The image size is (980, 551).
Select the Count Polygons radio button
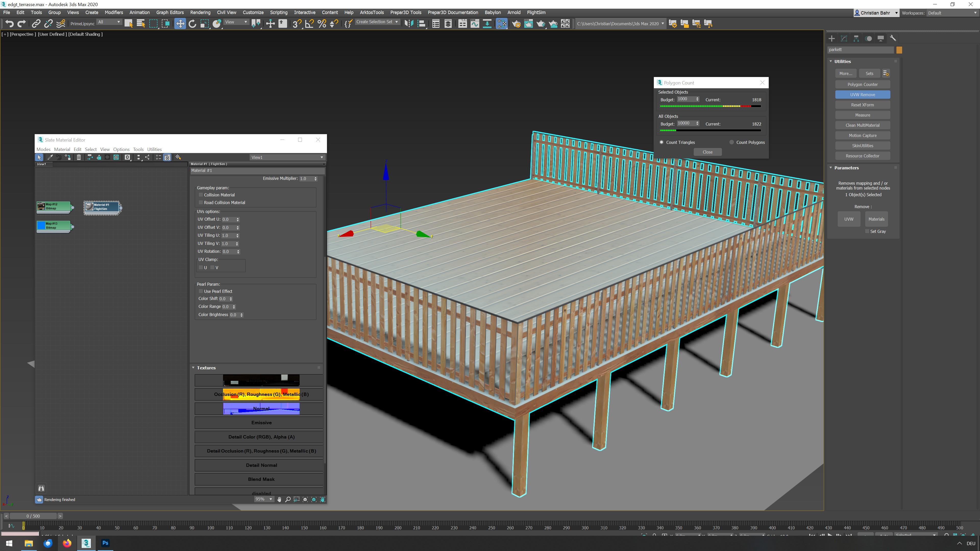point(732,142)
